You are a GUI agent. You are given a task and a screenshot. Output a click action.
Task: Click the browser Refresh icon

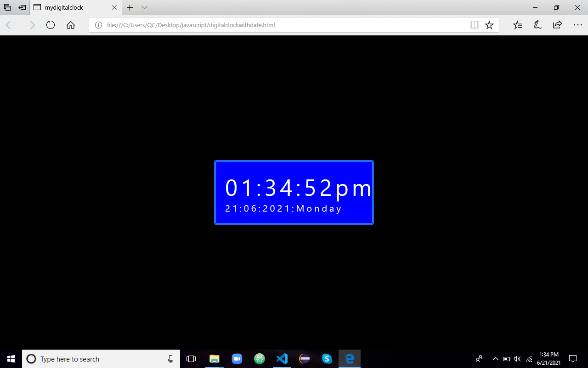pyautogui.click(x=51, y=25)
